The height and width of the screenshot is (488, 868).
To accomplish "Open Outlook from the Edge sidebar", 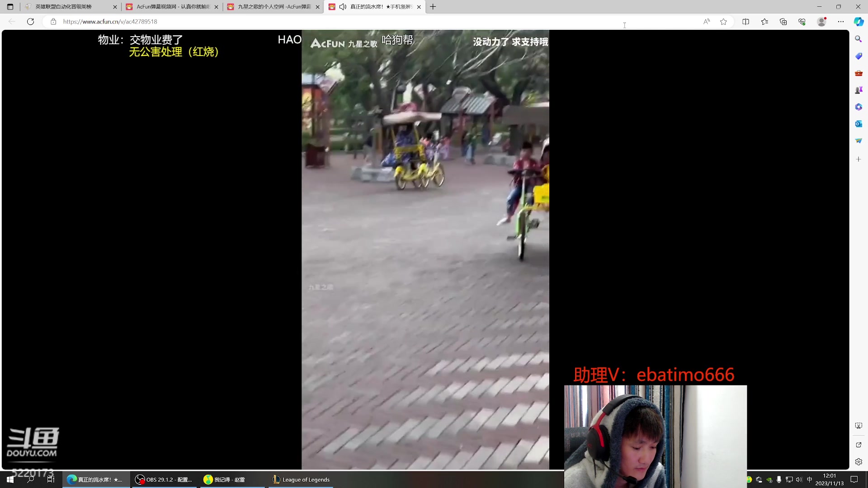I will [859, 124].
